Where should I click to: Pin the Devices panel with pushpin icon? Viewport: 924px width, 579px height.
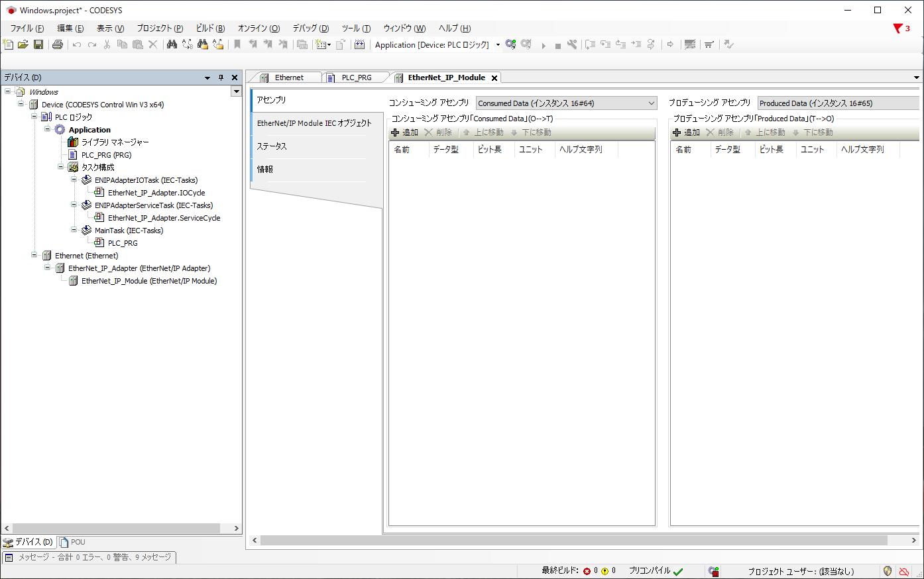(x=221, y=78)
